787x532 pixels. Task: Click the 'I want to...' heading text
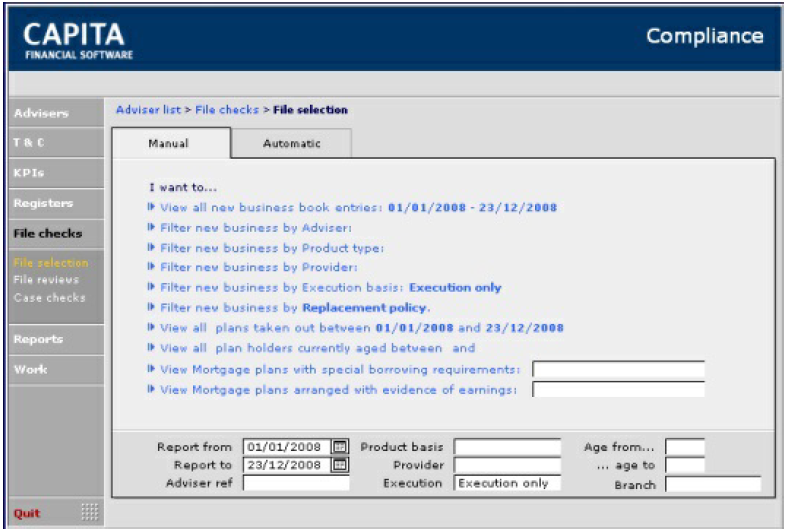point(183,187)
